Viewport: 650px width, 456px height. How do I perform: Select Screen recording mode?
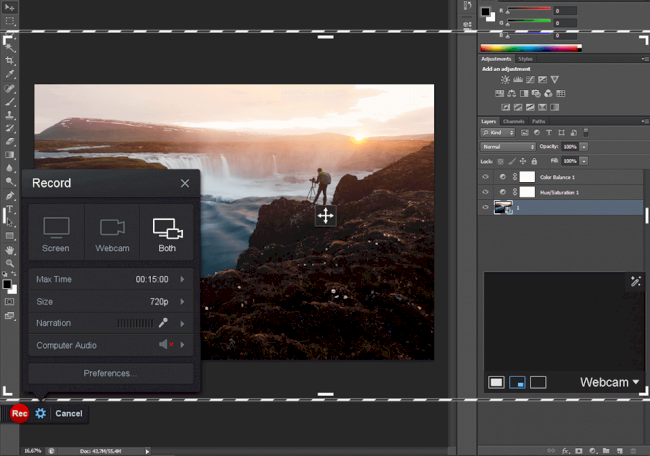pyautogui.click(x=56, y=233)
